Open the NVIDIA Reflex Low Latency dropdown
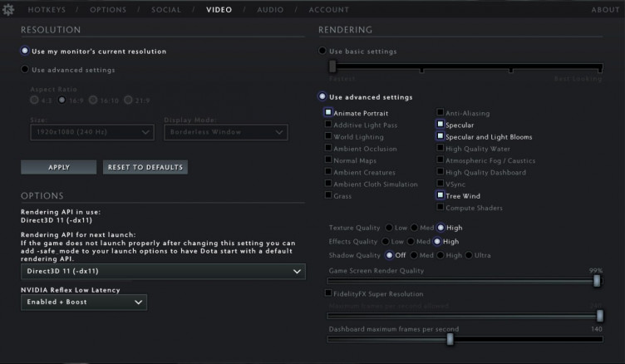625x364 pixels. click(83, 303)
